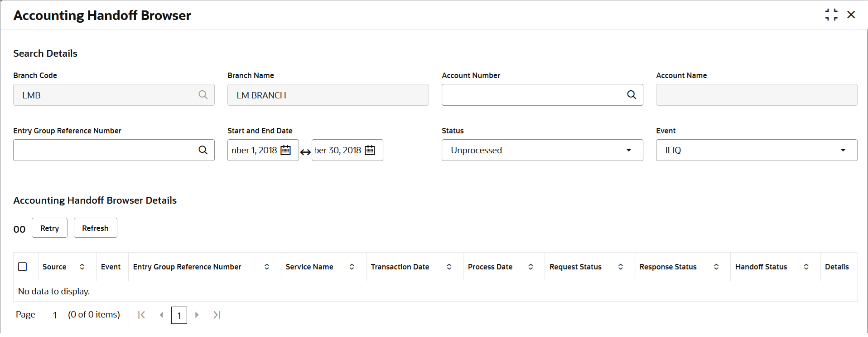Sort by the Response Status column
The width and height of the screenshot is (868, 337).
point(716,267)
